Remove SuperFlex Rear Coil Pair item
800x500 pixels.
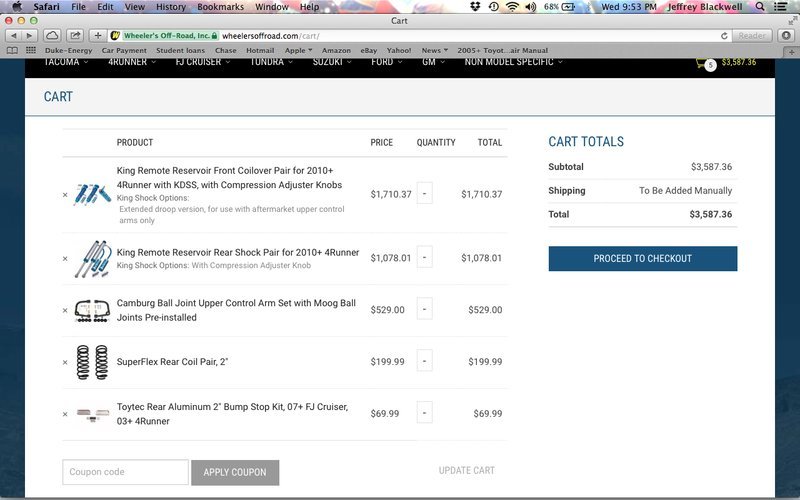click(65, 362)
